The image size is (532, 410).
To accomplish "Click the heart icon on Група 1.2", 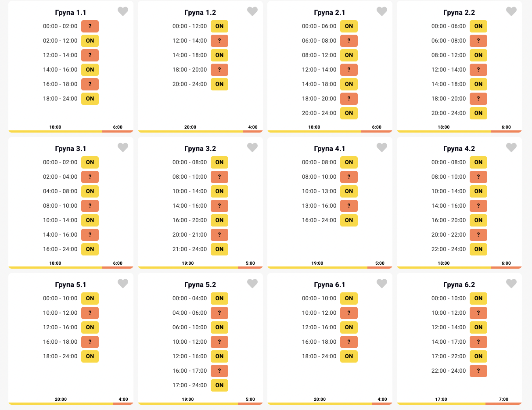I will 252,12.
